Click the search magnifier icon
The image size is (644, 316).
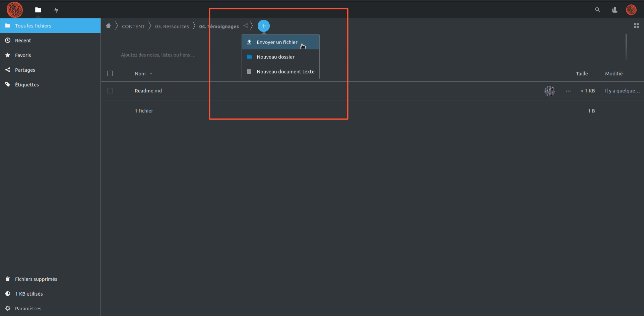[597, 10]
